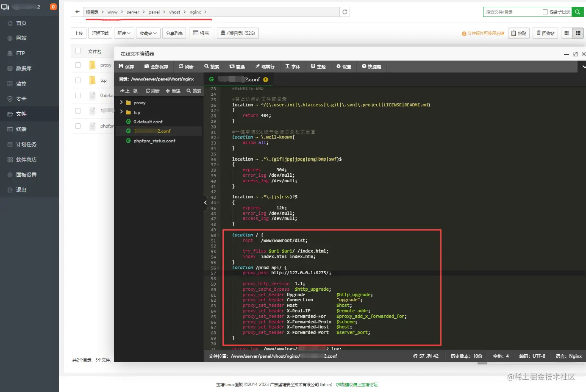Click the 粘贴 paste button
The height and width of the screenshot is (392, 586).
[519, 33]
